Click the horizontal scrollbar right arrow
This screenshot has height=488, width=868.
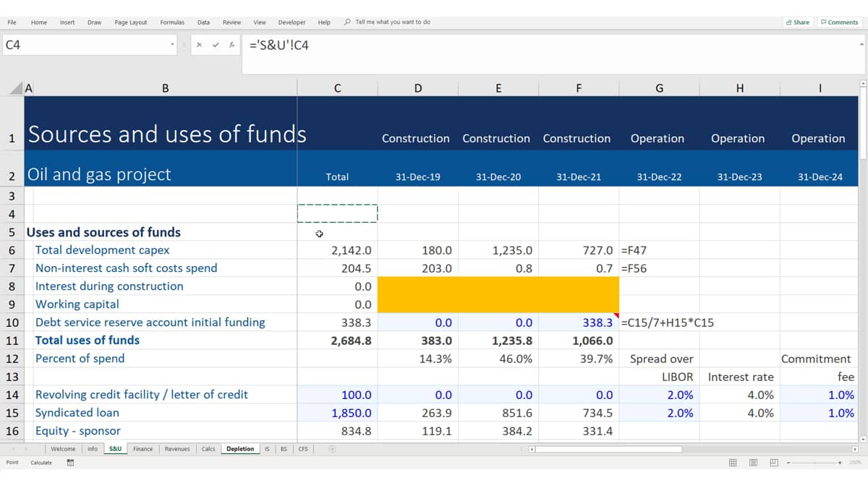[854, 449]
